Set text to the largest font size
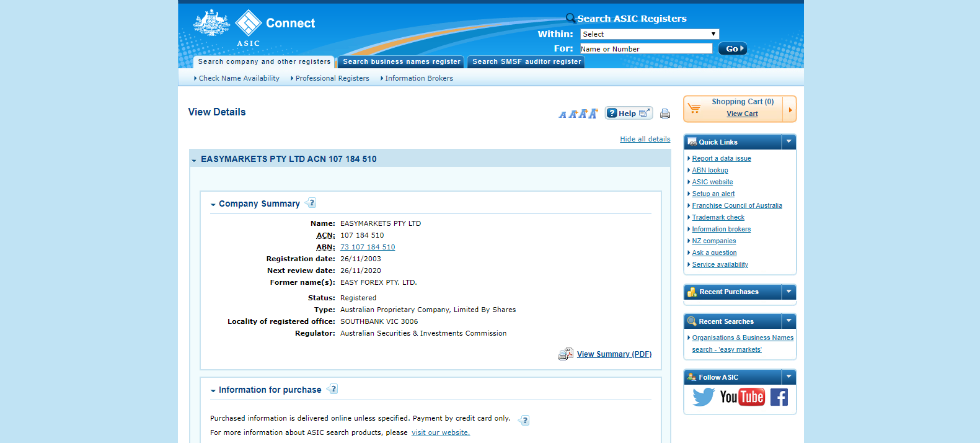 tap(593, 113)
